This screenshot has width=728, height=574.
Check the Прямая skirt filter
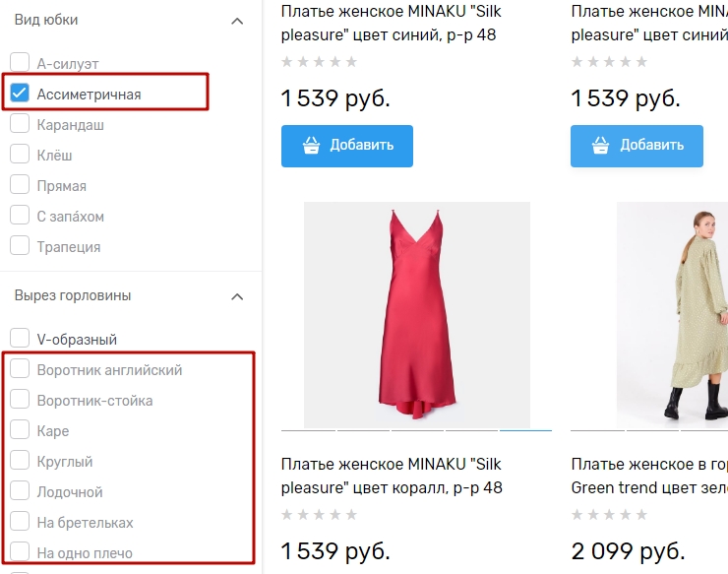point(20,186)
